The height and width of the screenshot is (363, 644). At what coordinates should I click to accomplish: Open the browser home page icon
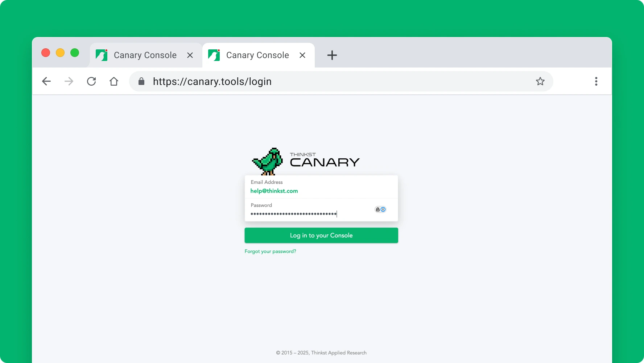[114, 81]
